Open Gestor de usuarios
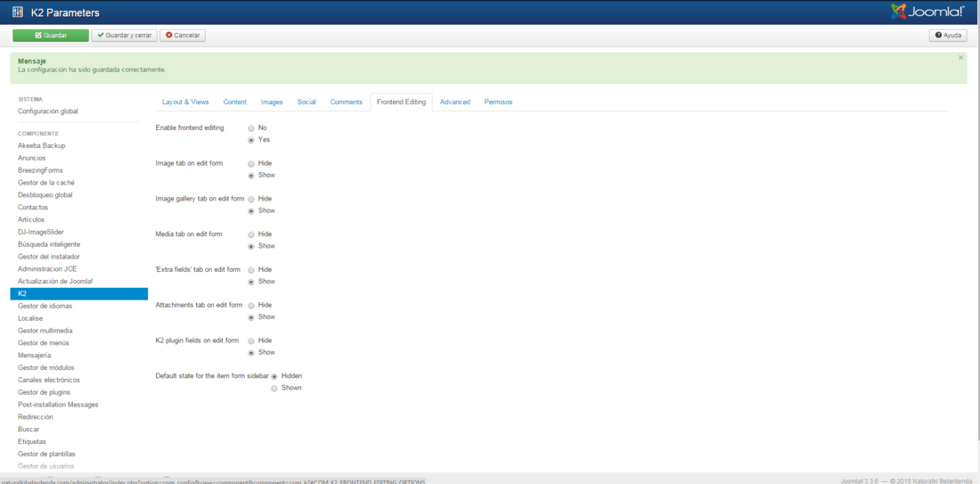The height and width of the screenshot is (484, 980). (45, 466)
